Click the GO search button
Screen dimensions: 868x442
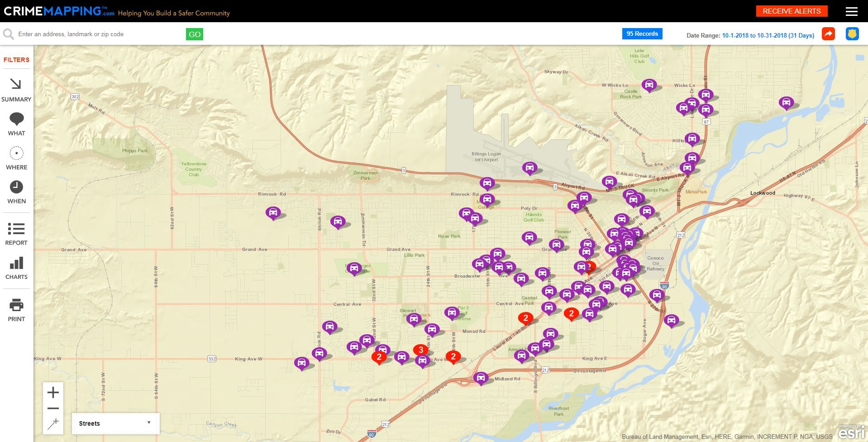tap(195, 34)
